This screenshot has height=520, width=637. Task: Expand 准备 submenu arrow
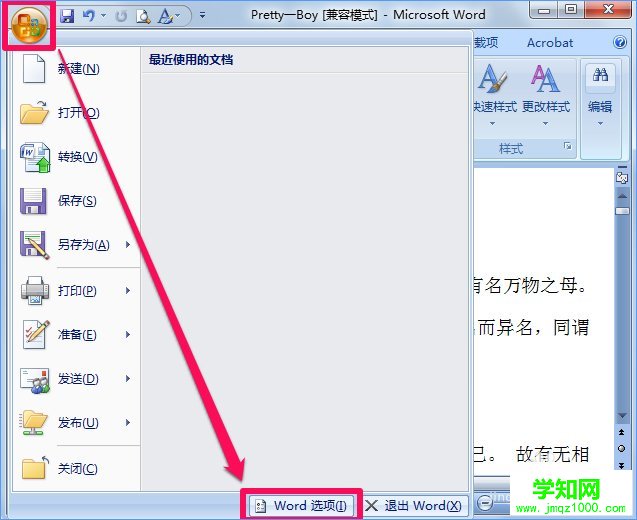128,334
